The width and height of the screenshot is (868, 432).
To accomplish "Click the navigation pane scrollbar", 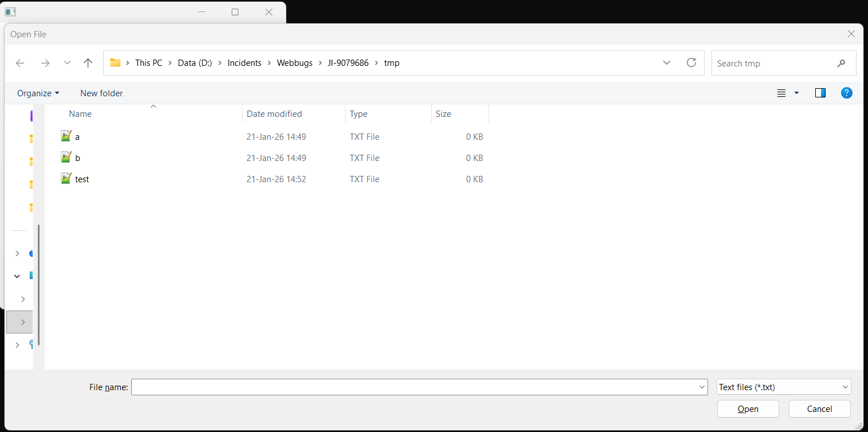I will click(x=39, y=285).
